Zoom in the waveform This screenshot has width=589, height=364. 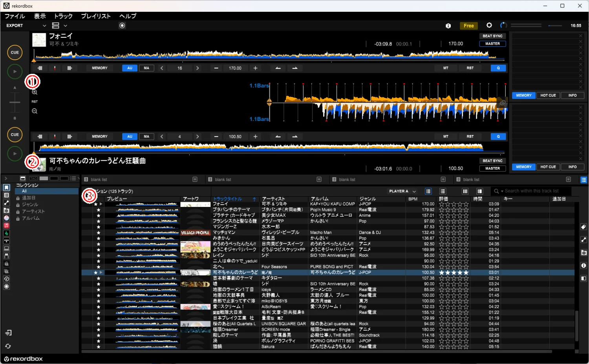pos(35,92)
